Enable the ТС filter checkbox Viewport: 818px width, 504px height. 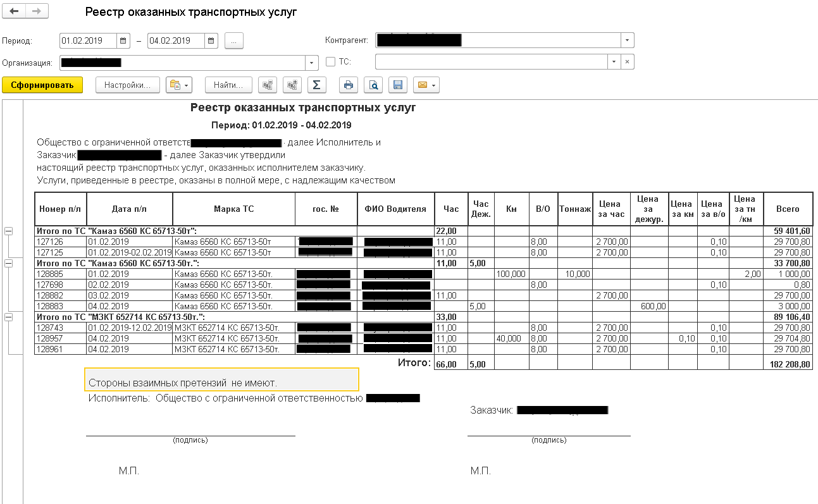(x=330, y=62)
